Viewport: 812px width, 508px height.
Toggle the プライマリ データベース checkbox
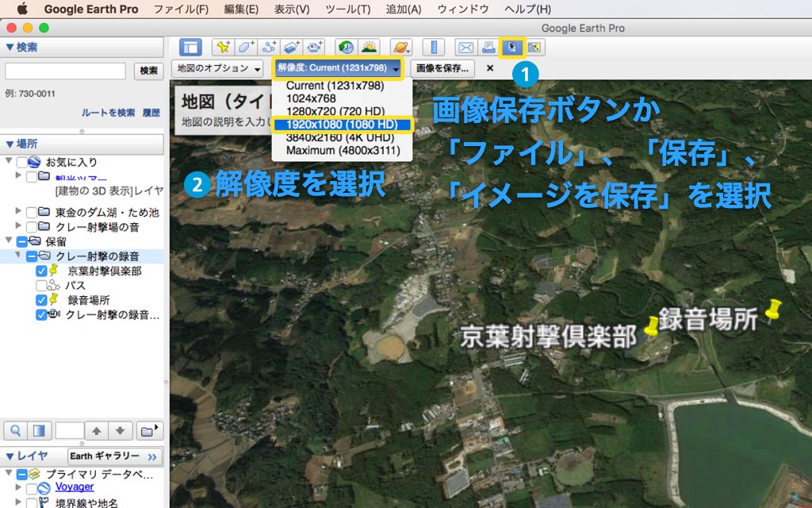pyautogui.click(x=21, y=475)
